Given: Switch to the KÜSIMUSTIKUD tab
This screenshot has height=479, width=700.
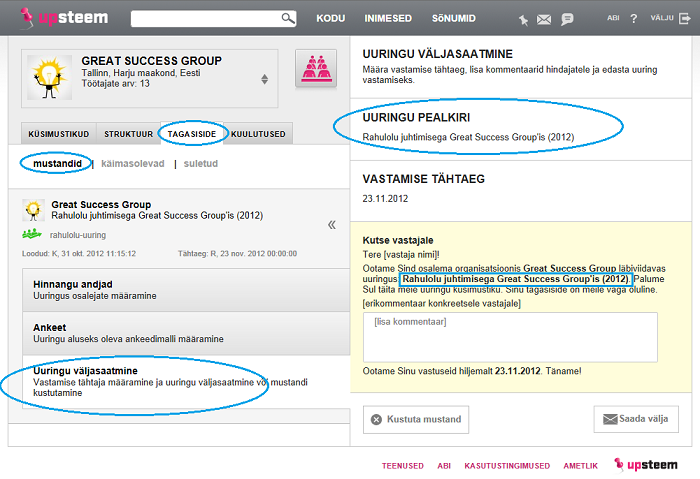Looking at the screenshot, I should [58, 134].
